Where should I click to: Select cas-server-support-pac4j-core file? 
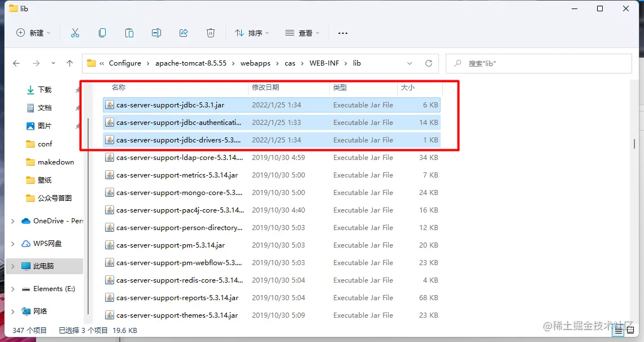point(272,210)
